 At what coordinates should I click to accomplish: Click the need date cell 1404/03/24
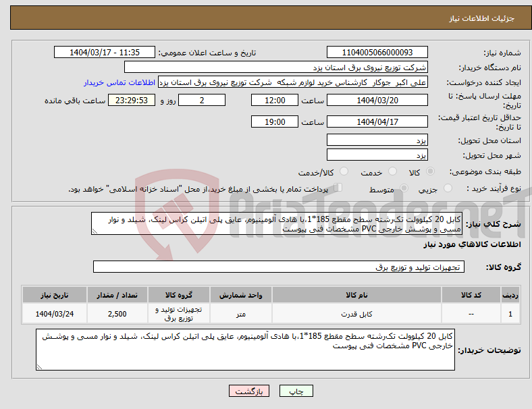(x=55, y=314)
